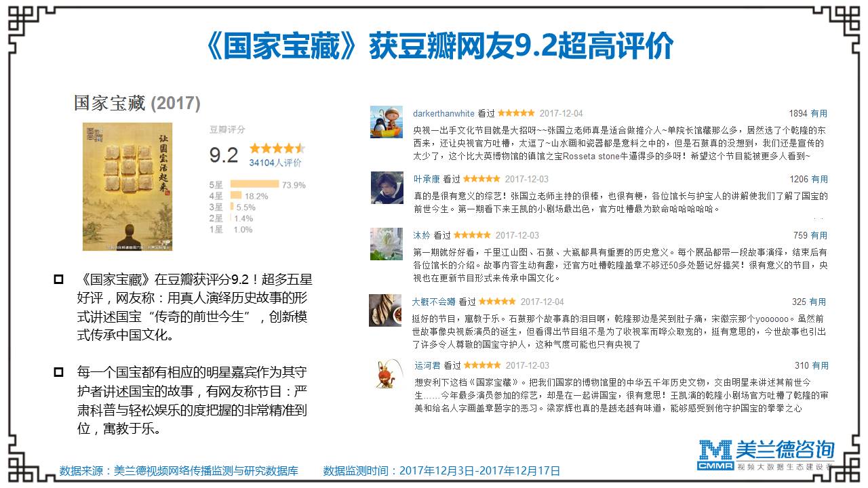Click the 759 useful count
The height and width of the screenshot is (488, 868).
point(800,235)
